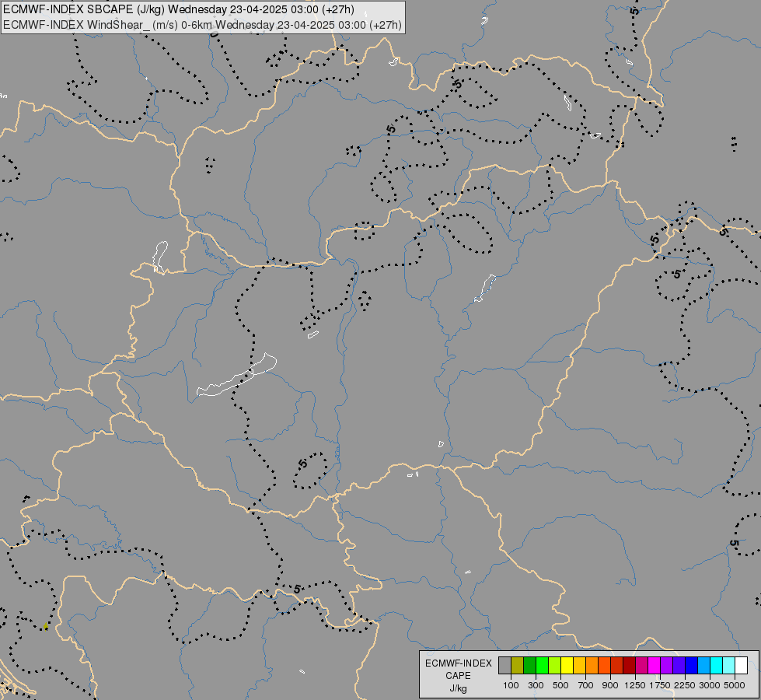Pick the bright green legend swatch

pos(542,665)
